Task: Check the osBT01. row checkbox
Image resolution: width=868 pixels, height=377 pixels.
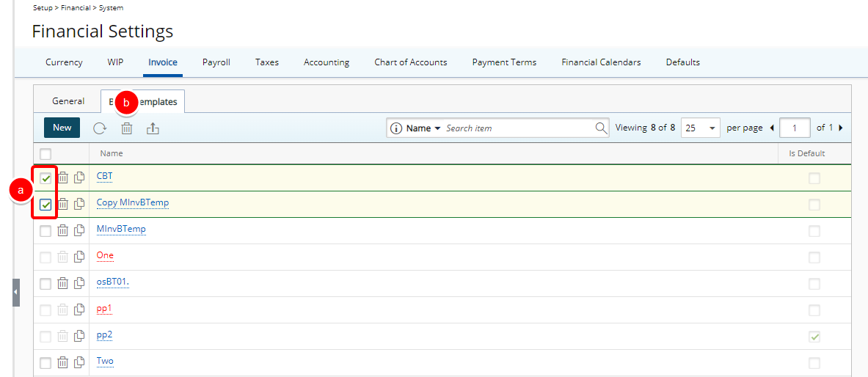Action: (45, 284)
